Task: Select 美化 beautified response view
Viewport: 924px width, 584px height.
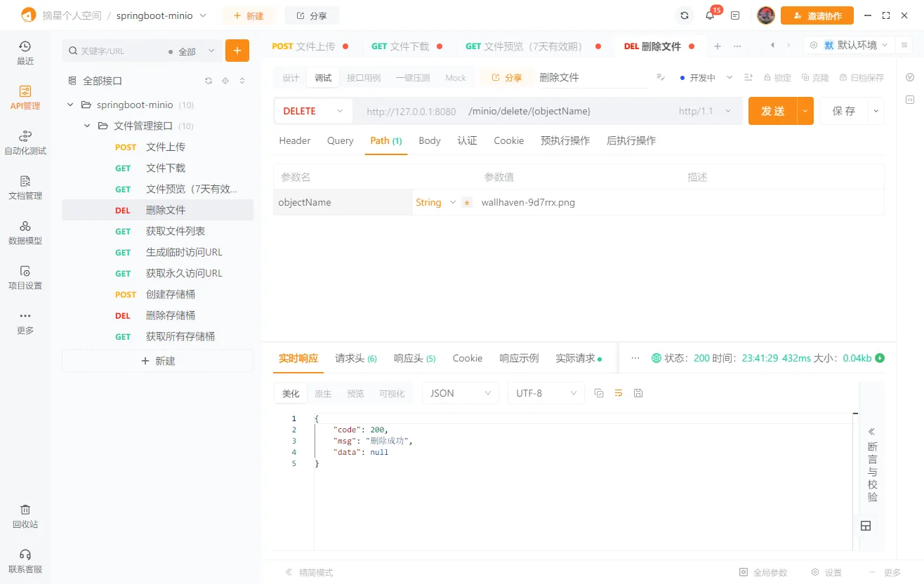Action: click(x=291, y=394)
